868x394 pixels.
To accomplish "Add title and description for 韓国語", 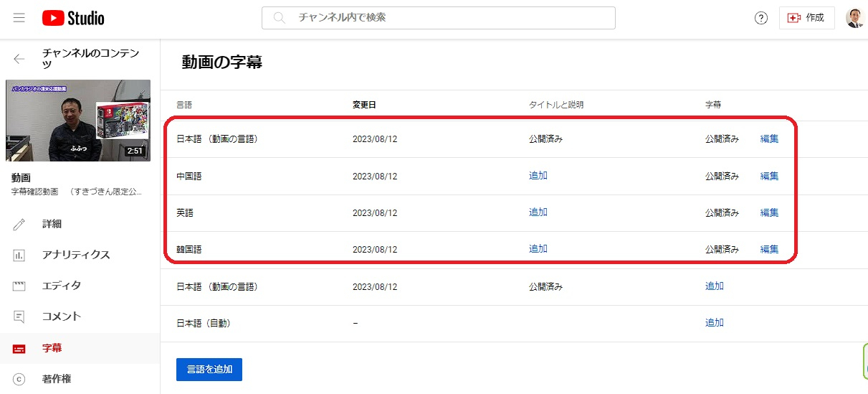I will click(538, 249).
